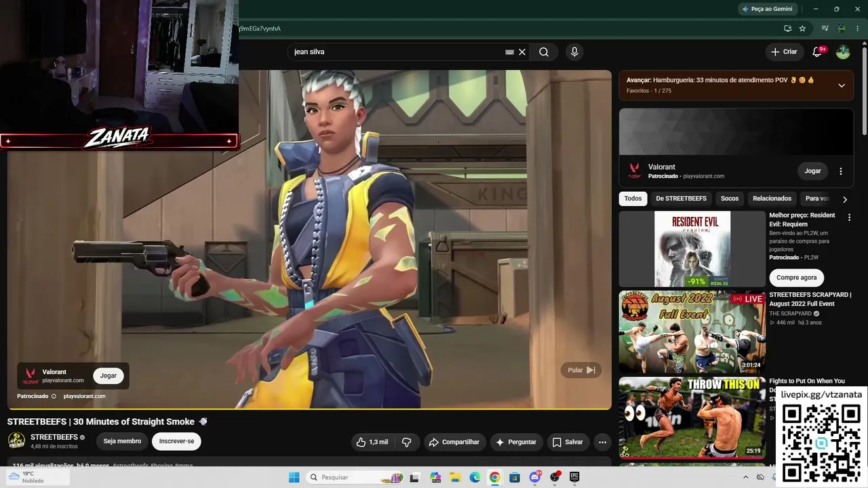Click the Criar button
This screenshot has height=488, width=868.
coord(784,52)
